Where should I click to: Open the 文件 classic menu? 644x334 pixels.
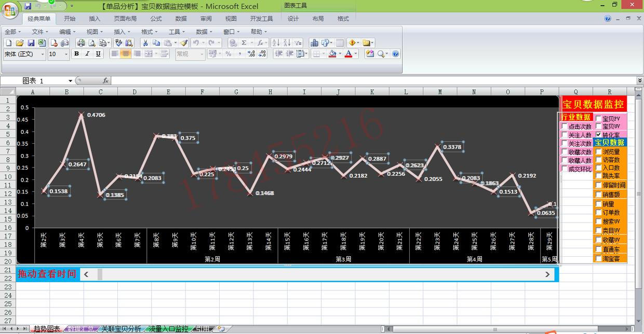pos(39,32)
